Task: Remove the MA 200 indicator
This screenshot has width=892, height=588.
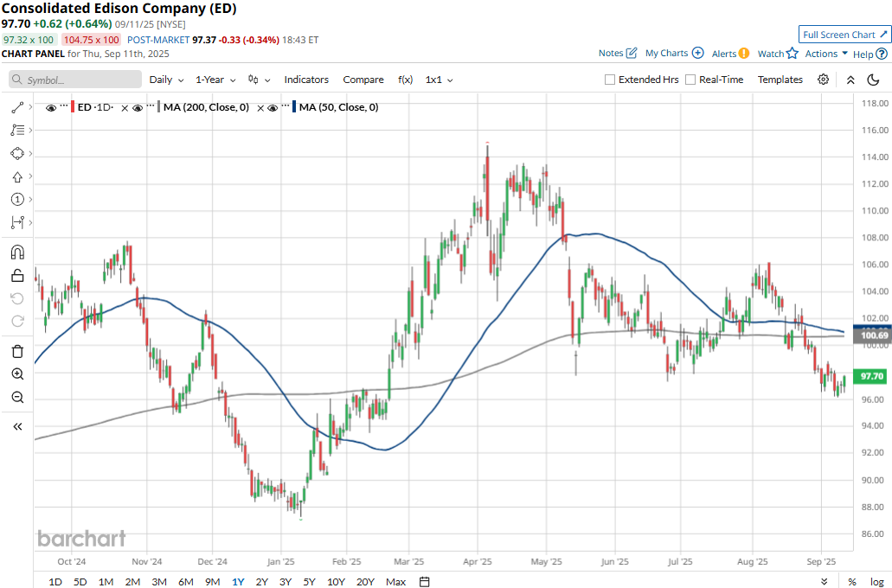Action: coord(260,107)
